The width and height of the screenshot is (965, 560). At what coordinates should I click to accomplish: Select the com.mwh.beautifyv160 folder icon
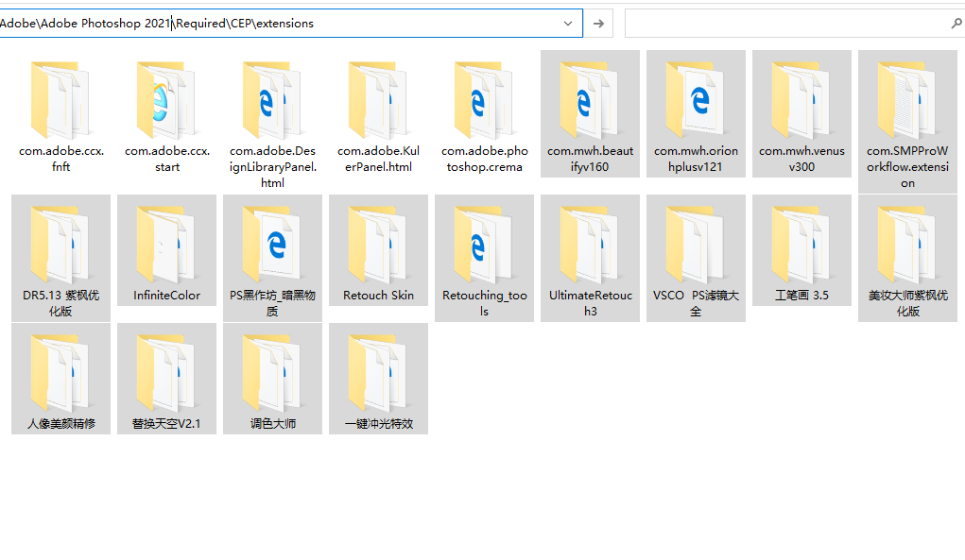tap(590, 100)
